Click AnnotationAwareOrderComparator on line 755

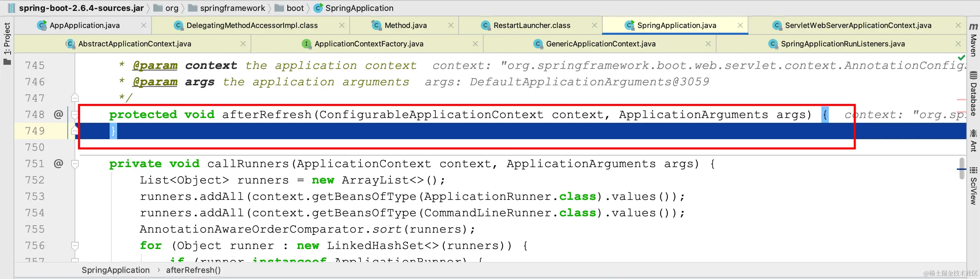[252, 230]
